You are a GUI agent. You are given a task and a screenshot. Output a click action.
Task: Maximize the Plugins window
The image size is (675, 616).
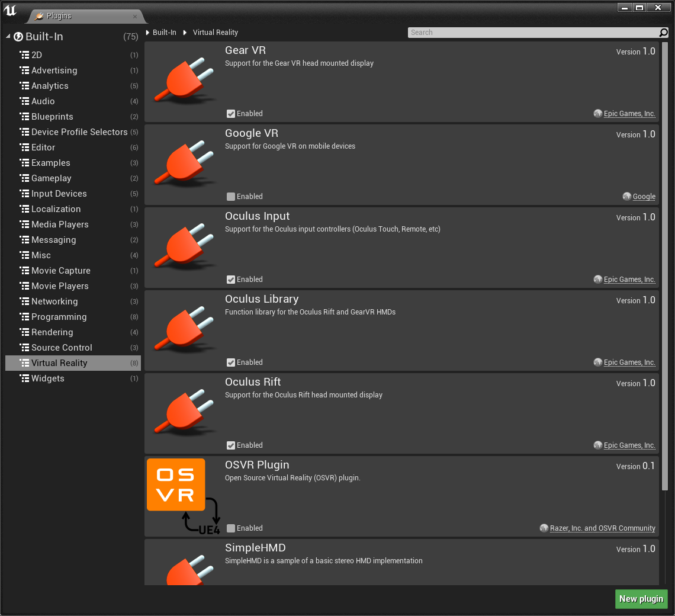click(639, 7)
